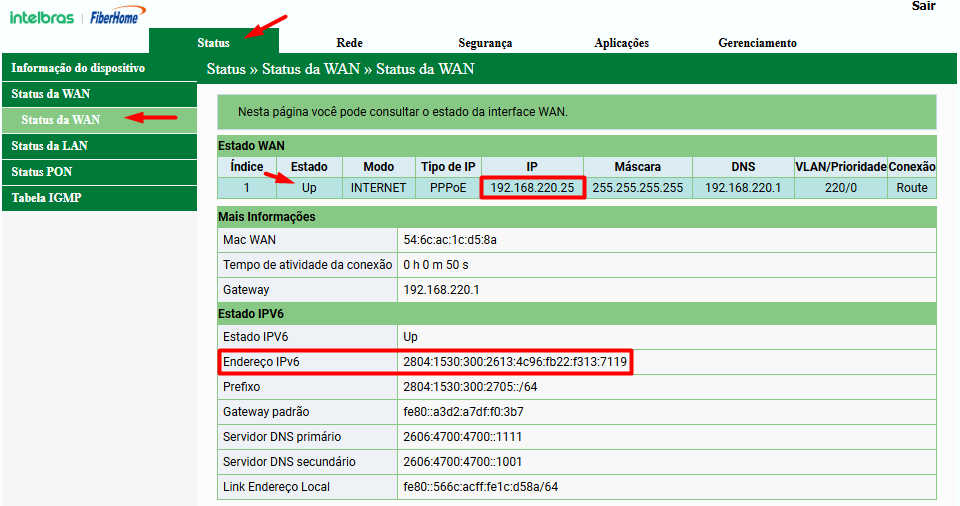Click the DNS 192.168.220.1 table cell
The height and width of the screenshot is (506, 960).
[743, 187]
